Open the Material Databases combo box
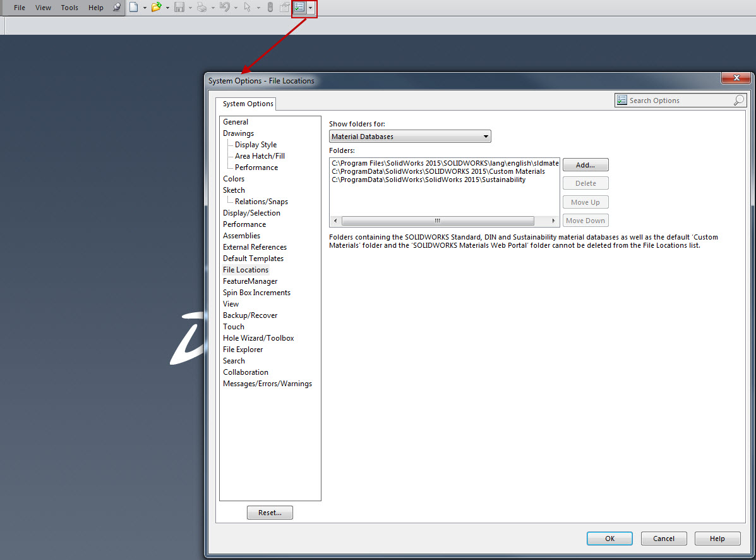 (x=410, y=137)
